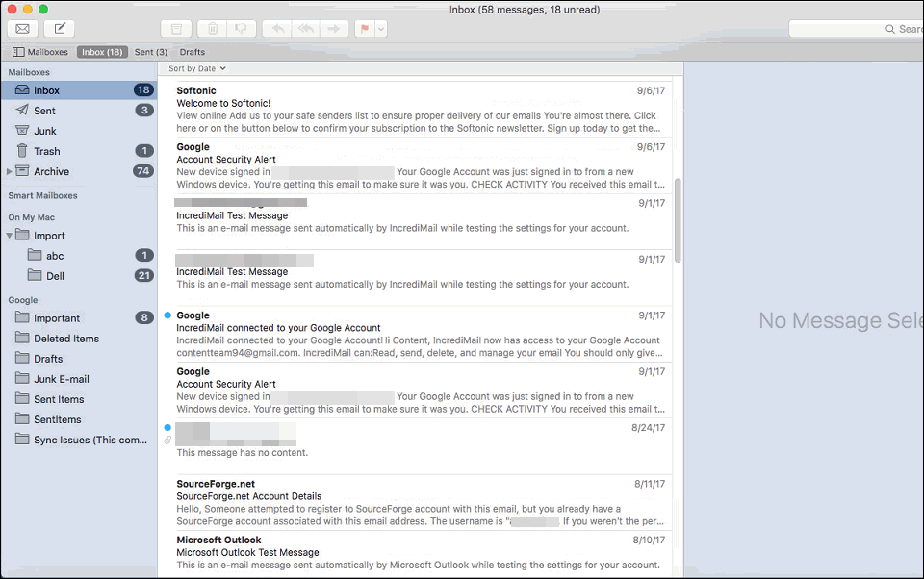Click the Forward arrow icon
The height and width of the screenshot is (579, 924).
(x=334, y=29)
